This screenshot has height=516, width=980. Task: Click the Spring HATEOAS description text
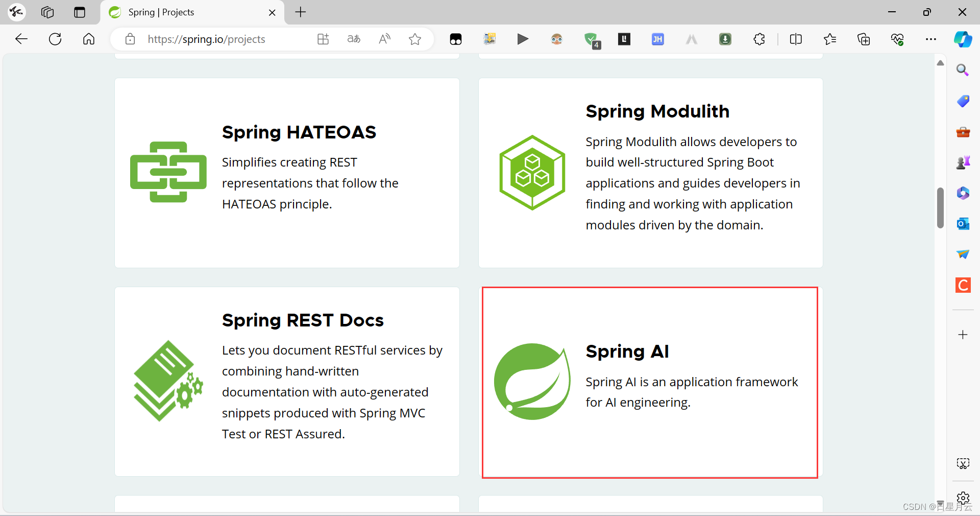pos(310,183)
